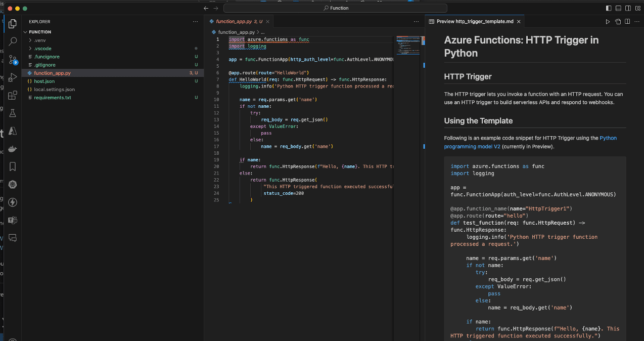644x341 pixels.
Task: Open the Docker extension view
Action: pos(12,149)
